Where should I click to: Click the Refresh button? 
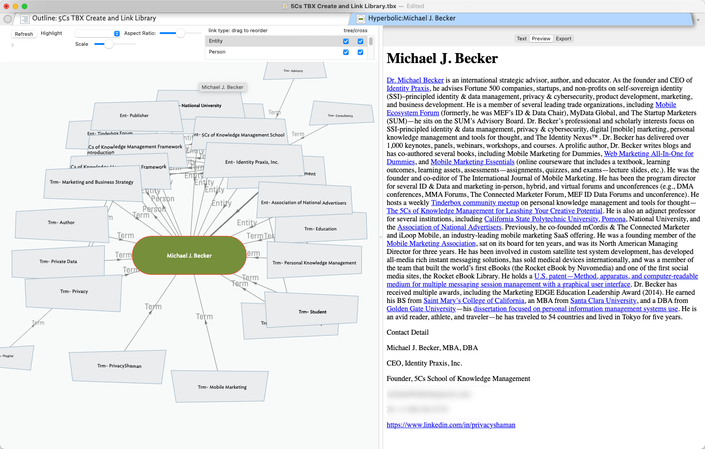point(24,34)
